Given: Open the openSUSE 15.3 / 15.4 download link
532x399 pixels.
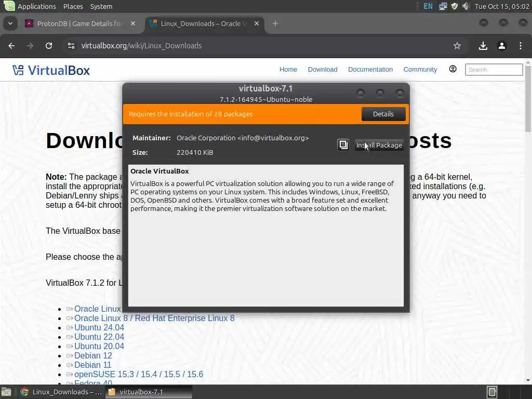Looking at the screenshot, I should (138, 374).
